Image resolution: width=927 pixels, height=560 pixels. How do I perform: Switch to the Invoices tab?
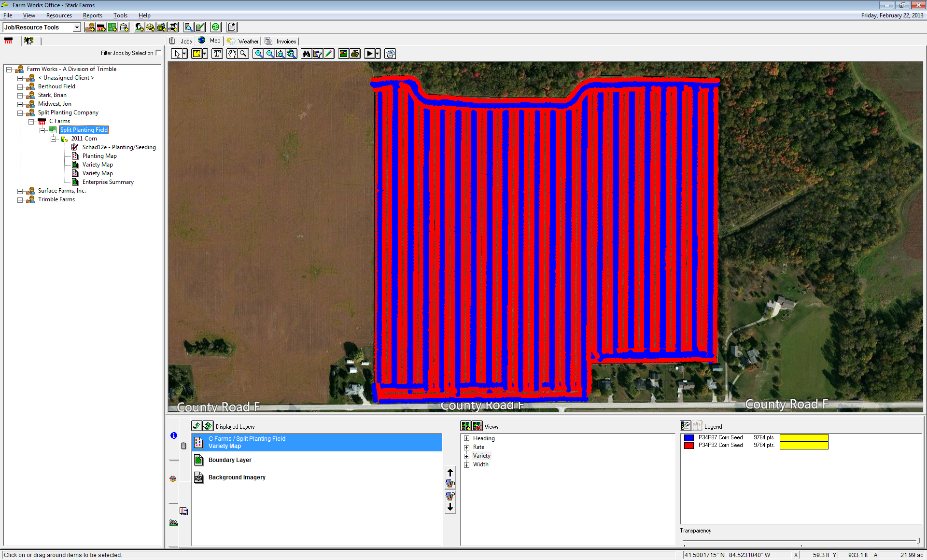(x=281, y=41)
